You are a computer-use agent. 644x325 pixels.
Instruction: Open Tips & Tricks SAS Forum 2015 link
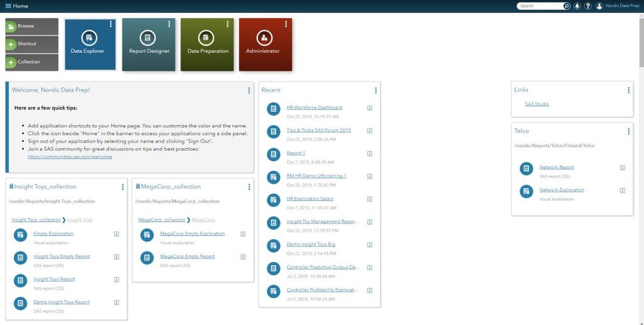(x=319, y=130)
